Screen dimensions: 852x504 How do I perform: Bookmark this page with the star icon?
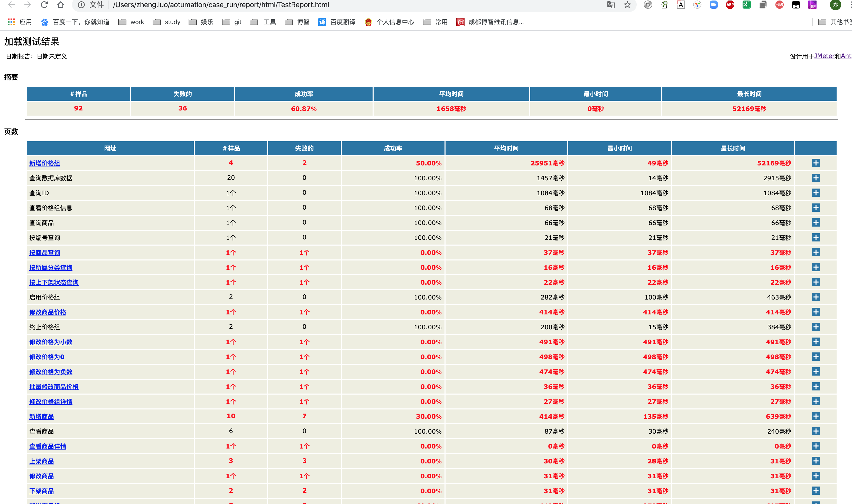pos(627,5)
